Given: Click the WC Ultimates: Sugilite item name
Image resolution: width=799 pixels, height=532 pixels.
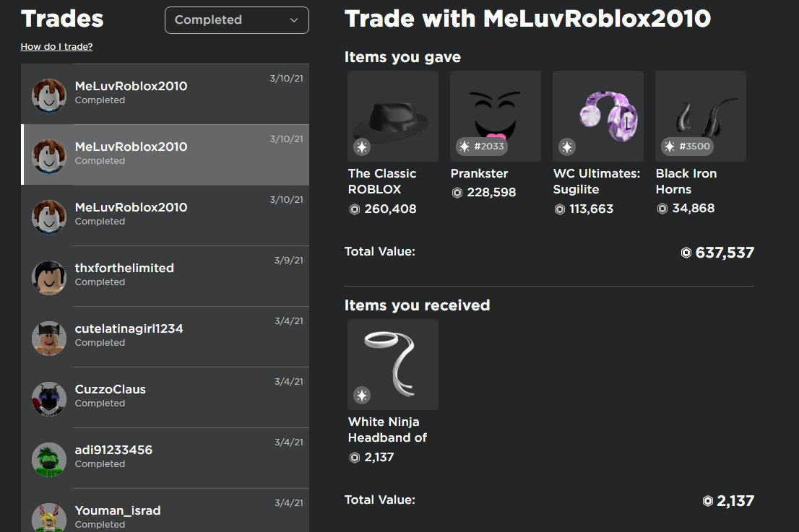Looking at the screenshot, I should [596, 181].
